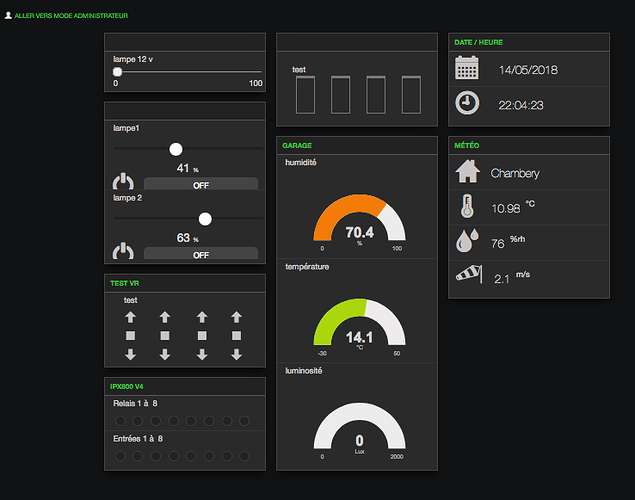Viewport: 635px width, 500px height.
Task: Click the power icon for lampe1
Action: [123, 182]
